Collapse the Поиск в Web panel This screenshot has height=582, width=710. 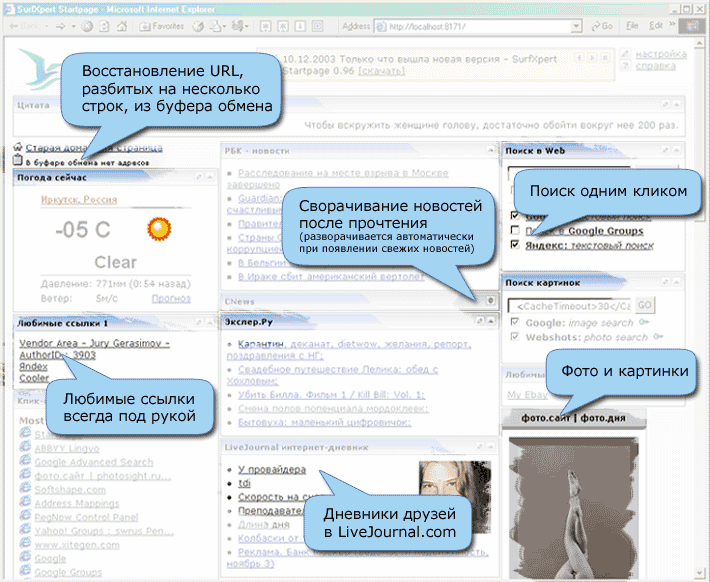[676, 150]
